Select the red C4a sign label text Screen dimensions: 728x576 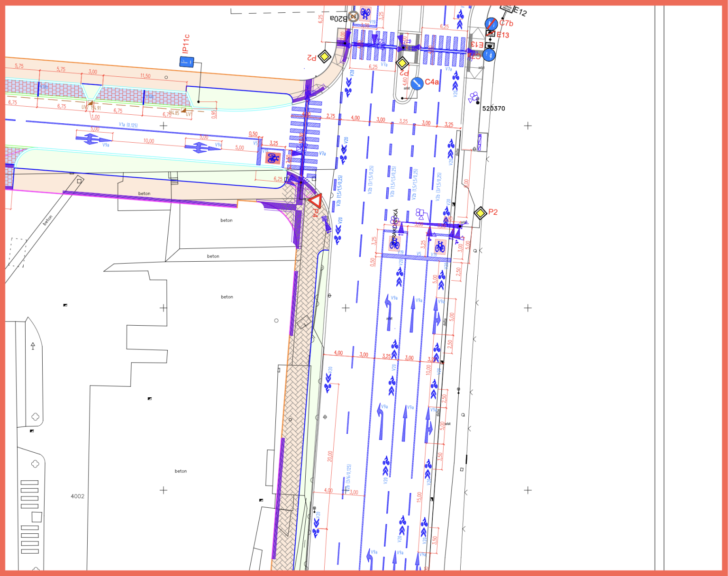click(x=431, y=82)
